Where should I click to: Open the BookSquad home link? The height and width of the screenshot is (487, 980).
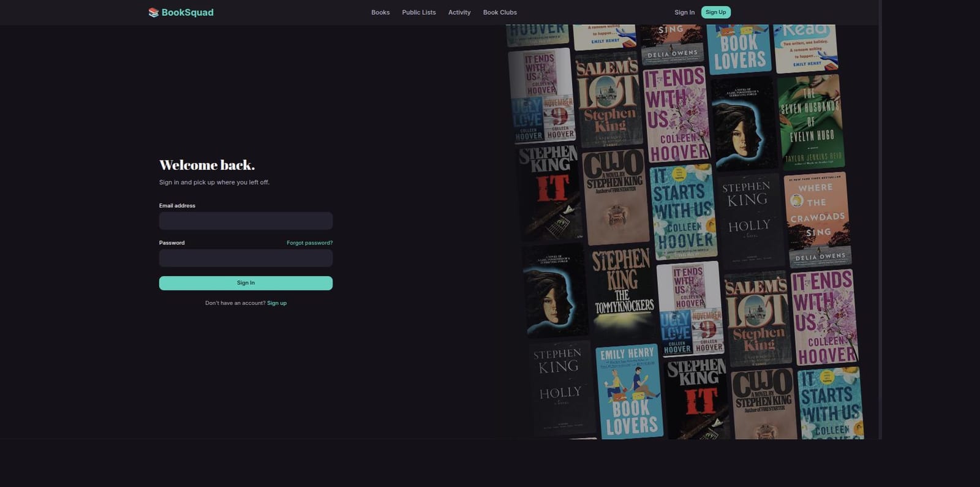(181, 12)
